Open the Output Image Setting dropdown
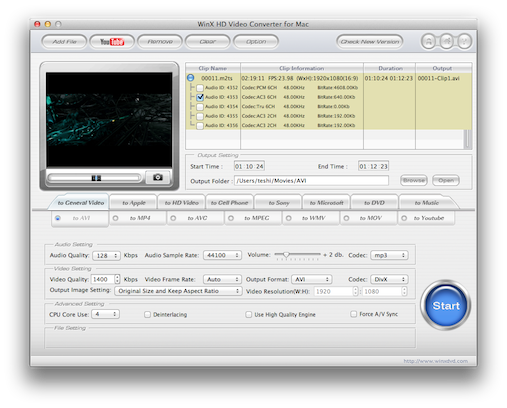This screenshot has width=507, height=408. pyautogui.click(x=178, y=291)
